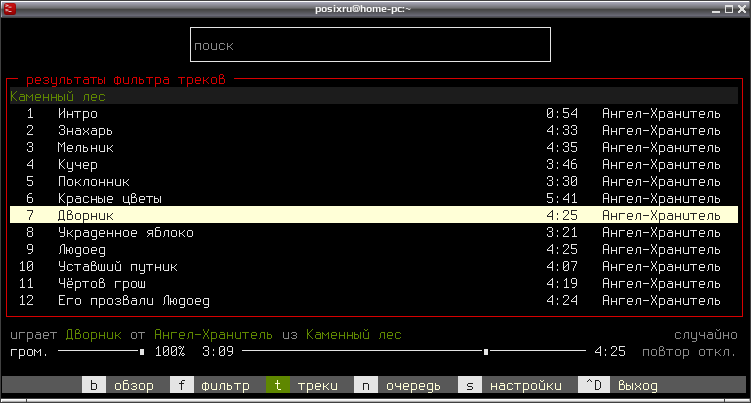Close the terminal window
751x403 pixels.
pyautogui.click(x=742, y=9)
